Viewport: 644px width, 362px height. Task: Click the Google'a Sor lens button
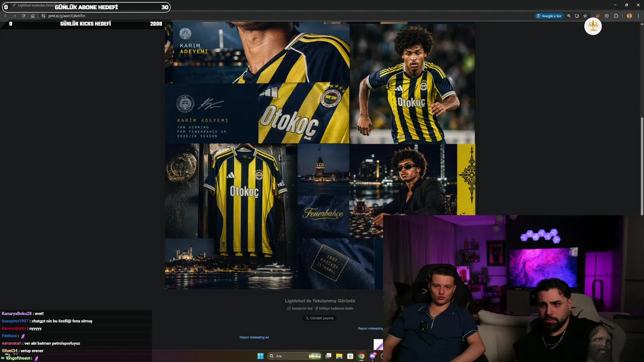(549, 16)
